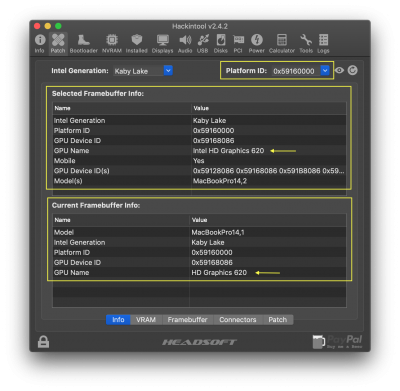Screen dimensions: 400x391
Task: Select the 'MacBookPro14,2' model value
Action: [220, 181]
